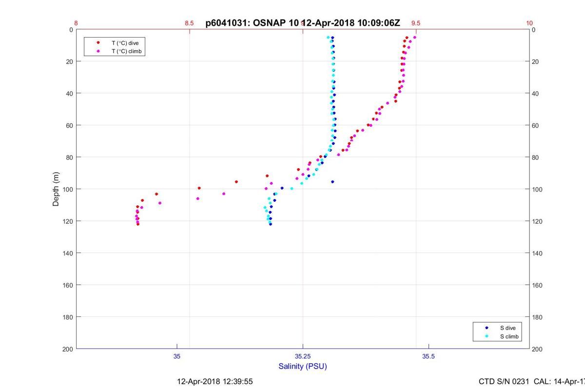Click the right-axis depth tick label "100"
Viewport: 585px width, 392px height.
tap(538, 189)
